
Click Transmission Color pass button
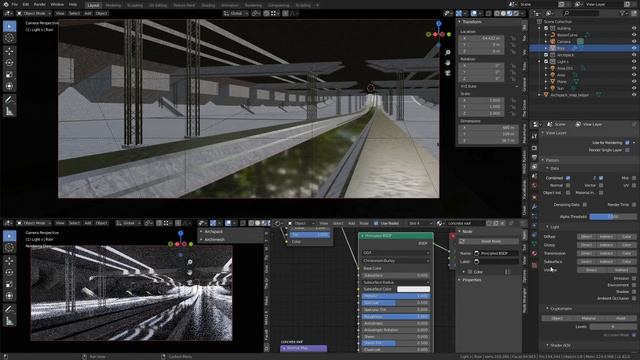(x=626, y=253)
